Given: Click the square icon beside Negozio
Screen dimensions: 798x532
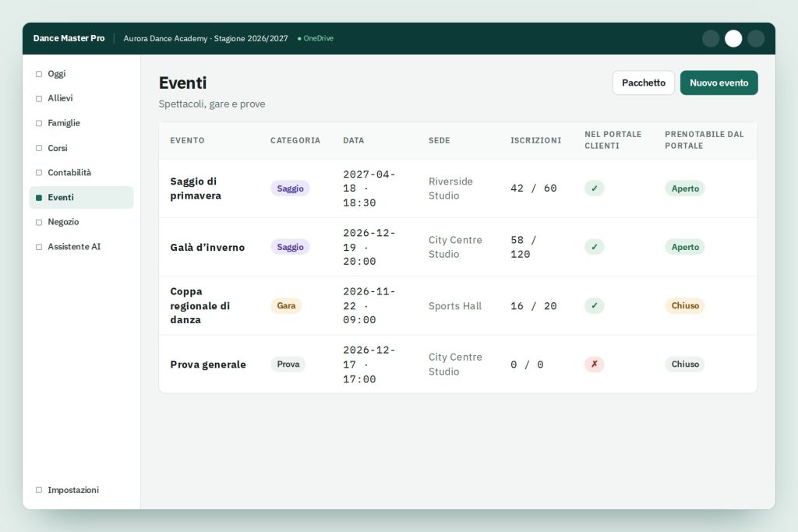Looking at the screenshot, I should [39, 222].
